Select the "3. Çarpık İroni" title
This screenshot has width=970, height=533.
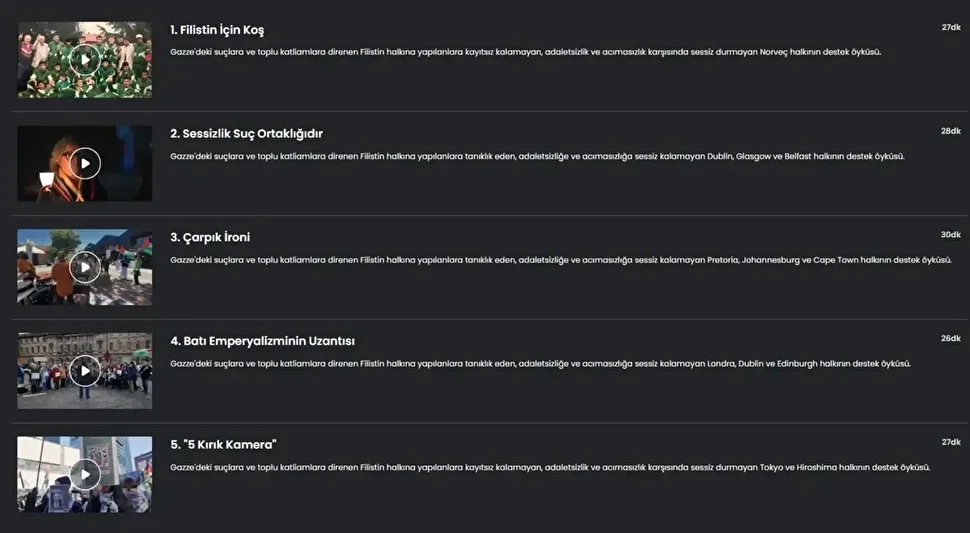tap(210, 238)
